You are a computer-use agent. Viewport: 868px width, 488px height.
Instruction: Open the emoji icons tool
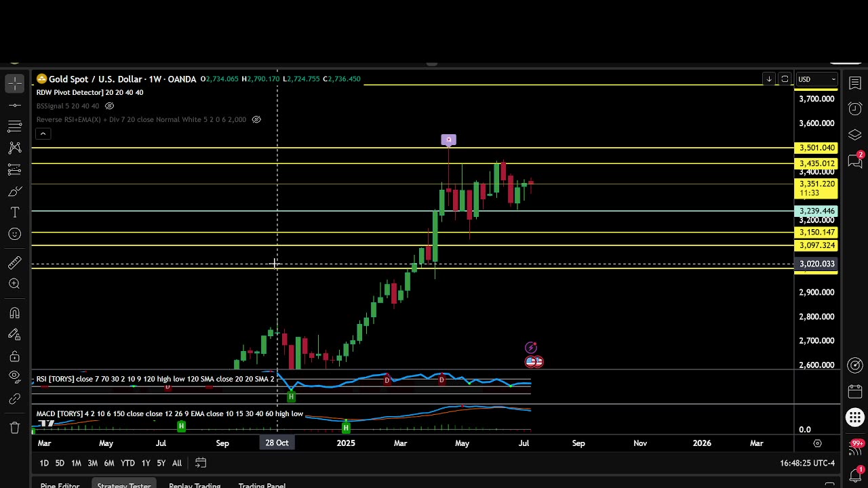[x=14, y=234]
